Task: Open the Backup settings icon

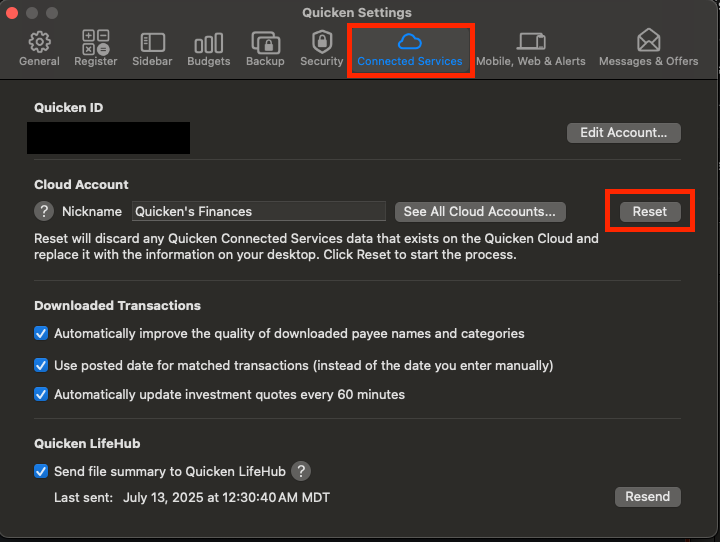Action: point(265,42)
